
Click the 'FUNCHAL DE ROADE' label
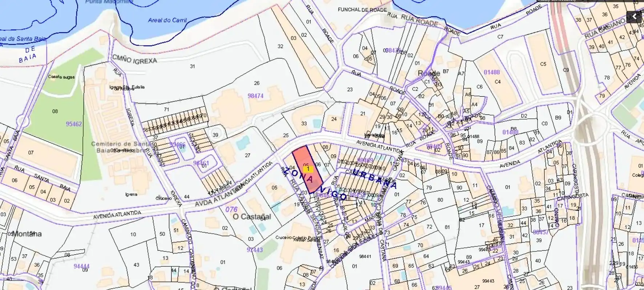click(x=362, y=10)
